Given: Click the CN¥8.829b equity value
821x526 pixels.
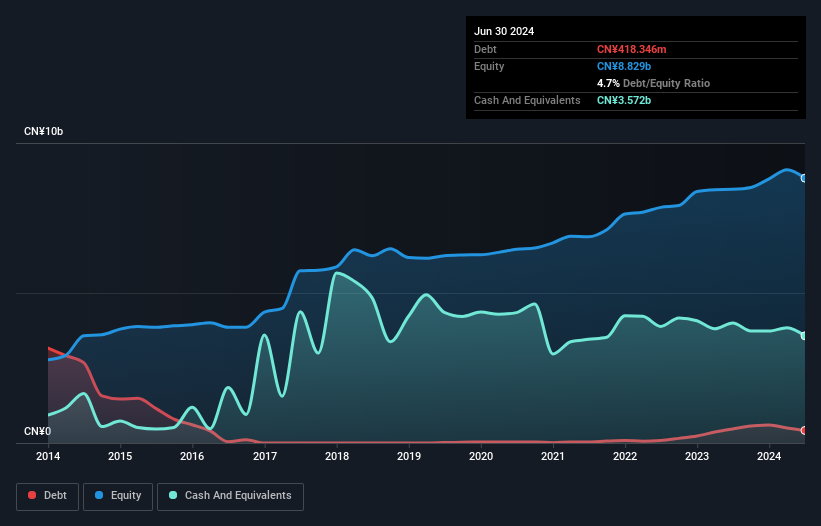Looking at the screenshot, I should click(x=624, y=66).
